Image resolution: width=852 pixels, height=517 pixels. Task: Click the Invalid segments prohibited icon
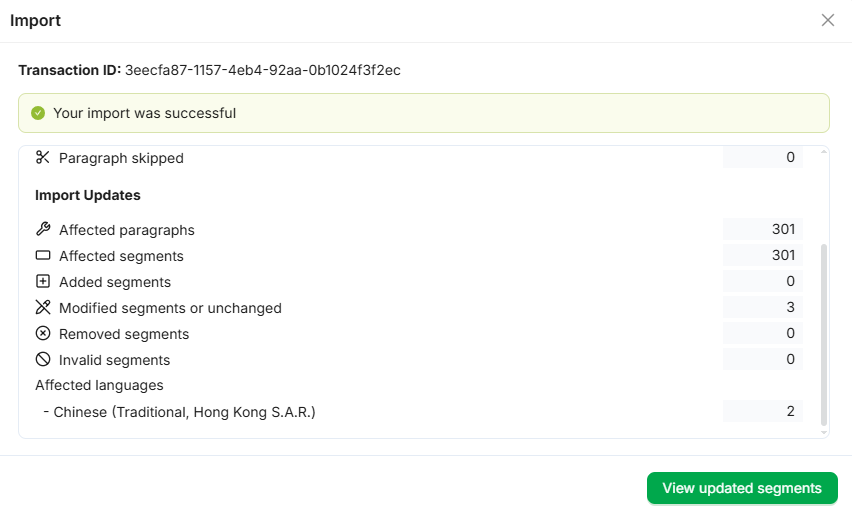[42, 360]
